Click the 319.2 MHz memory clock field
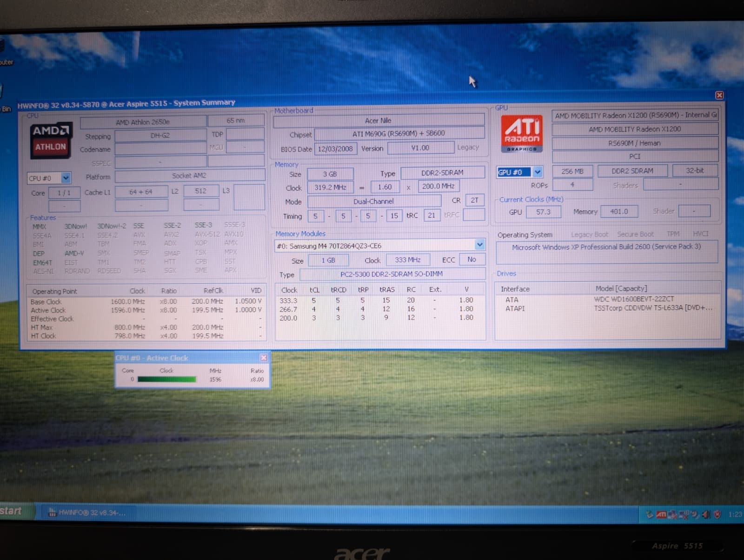Image resolution: width=744 pixels, height=560 pixels. click(x=330, y=187)
